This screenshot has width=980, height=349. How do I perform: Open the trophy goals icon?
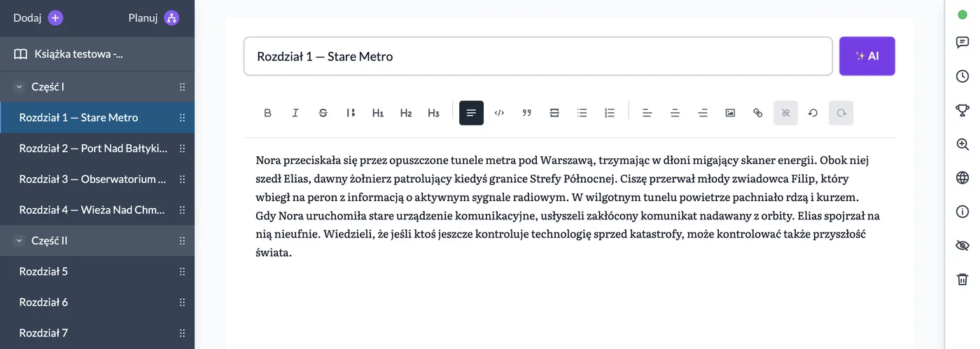click(x=962, y=110)
